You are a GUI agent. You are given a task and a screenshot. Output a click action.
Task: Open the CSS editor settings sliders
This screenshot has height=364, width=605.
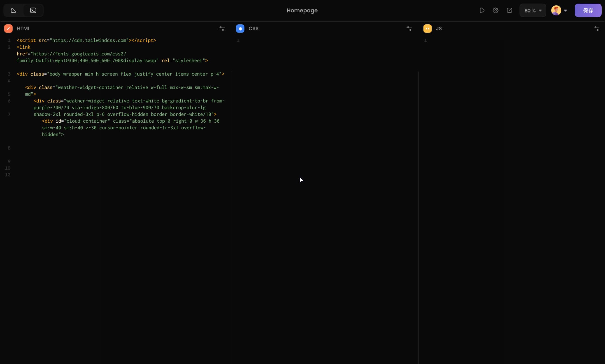409,29
